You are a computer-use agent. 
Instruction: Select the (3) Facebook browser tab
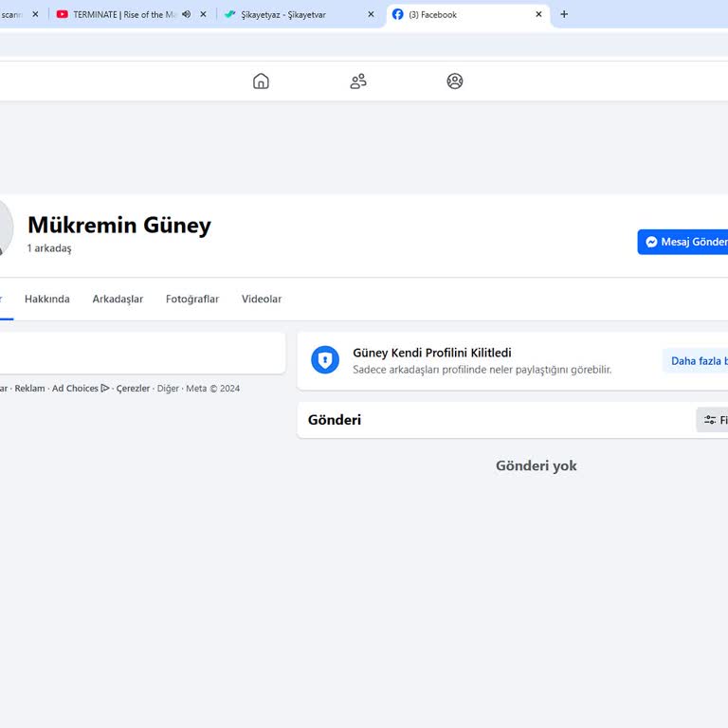coord(467,14)
